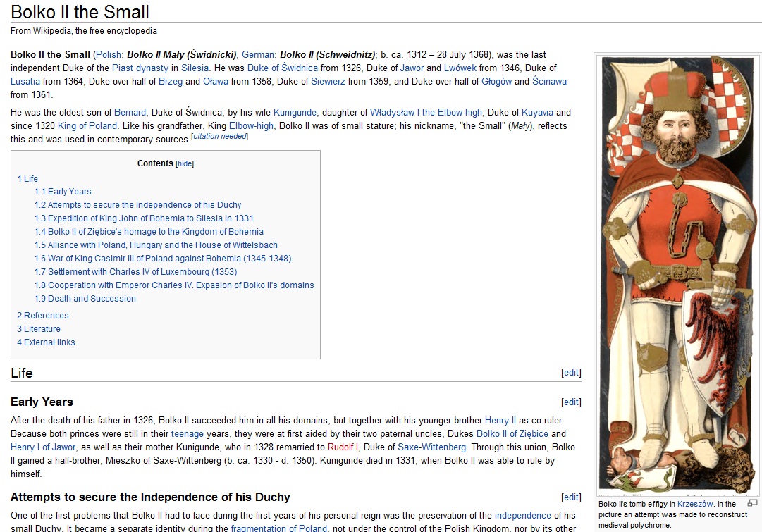Image resolution: width=762 pixels, height=532 pixels.
Task: Open the King of Poland link
Action: [x=87, y=126]
